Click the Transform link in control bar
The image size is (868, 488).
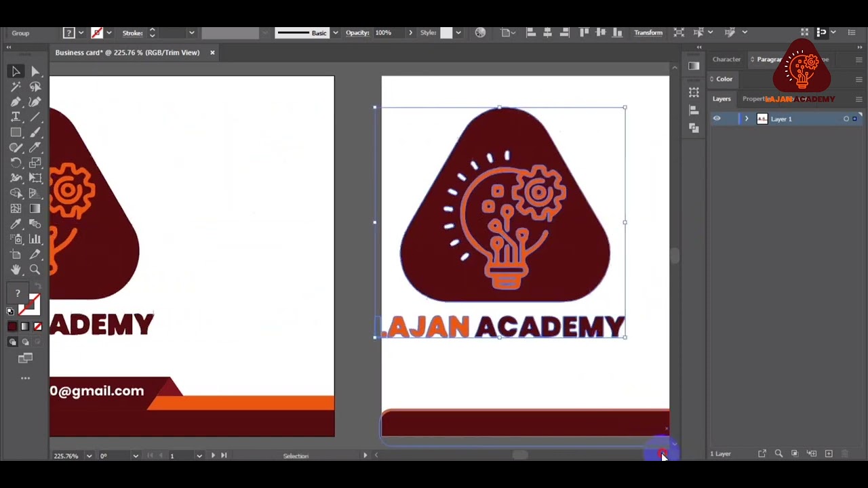[x=648, y=33]
